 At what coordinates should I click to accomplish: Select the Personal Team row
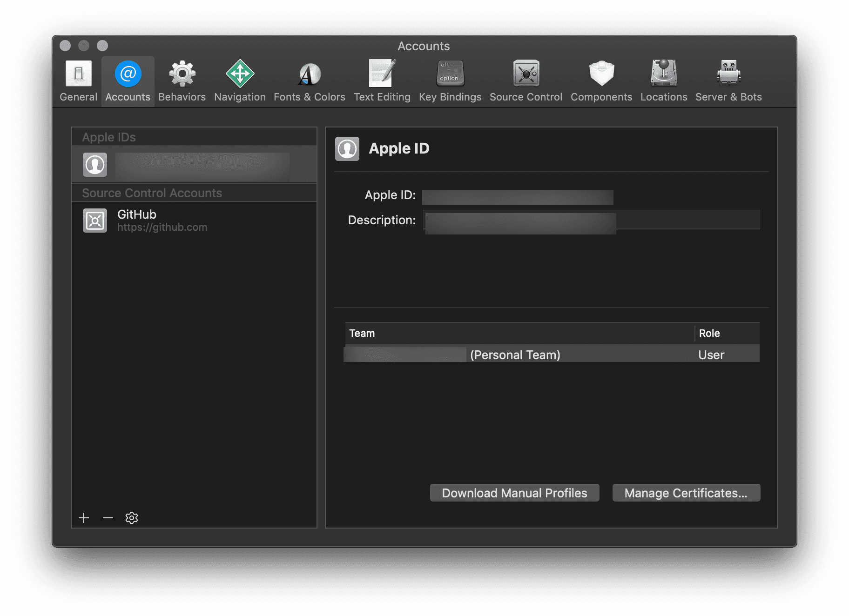552,355
